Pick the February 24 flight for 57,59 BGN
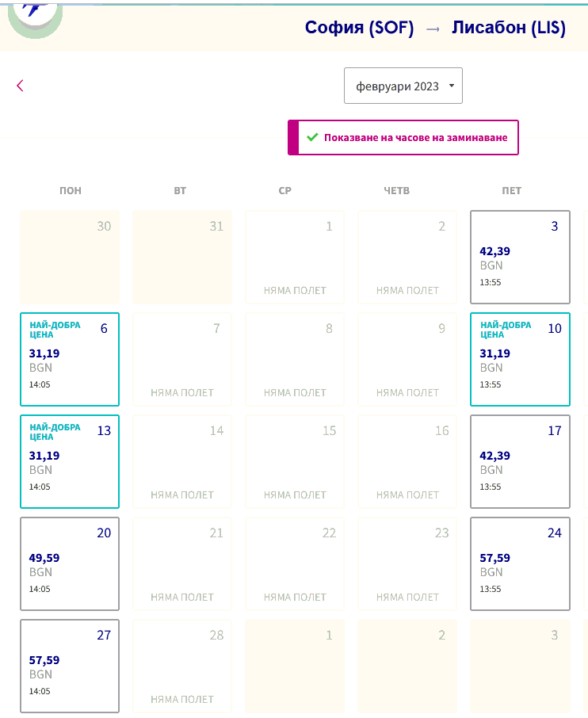The width and height of the screenshot is (588, 718). point(520,563)
